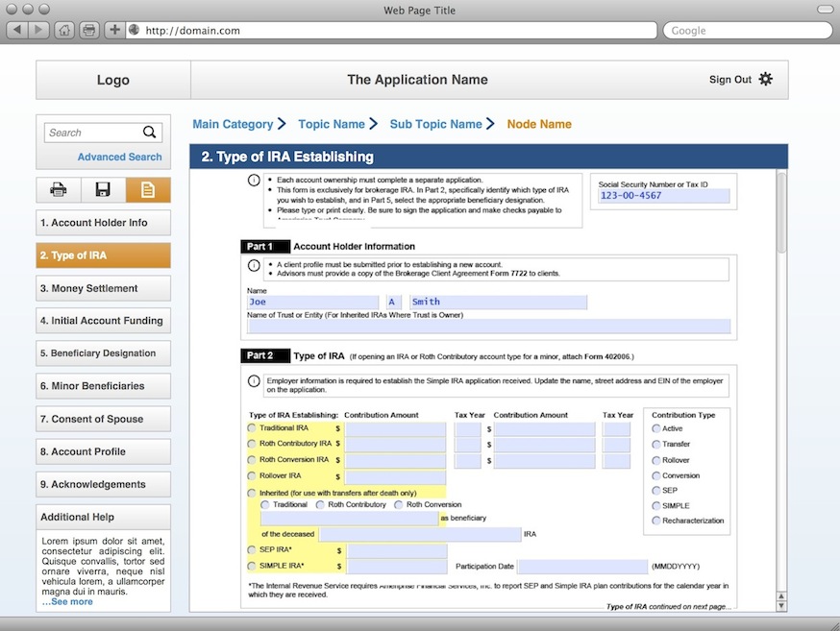Image resolution: width=840 pixels, height=631 pixels.
Task: Open settings via the gear icon
Action: pos(766,79)
